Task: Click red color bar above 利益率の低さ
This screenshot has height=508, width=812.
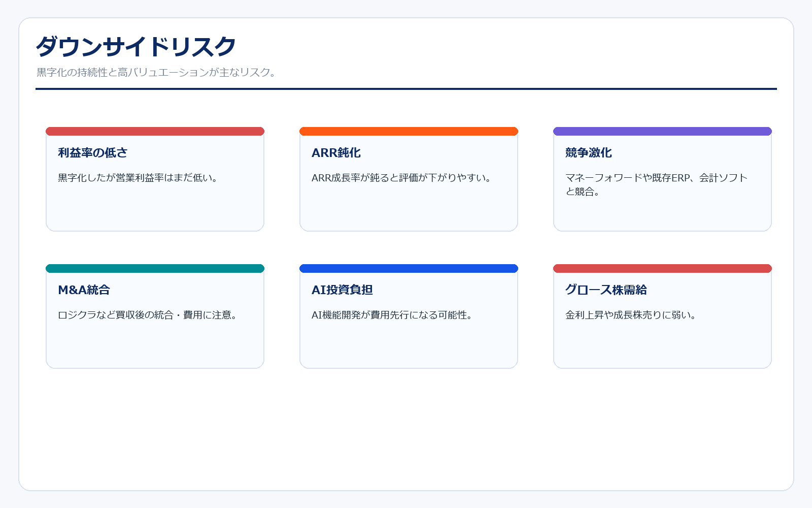Action: pos(155,131)
